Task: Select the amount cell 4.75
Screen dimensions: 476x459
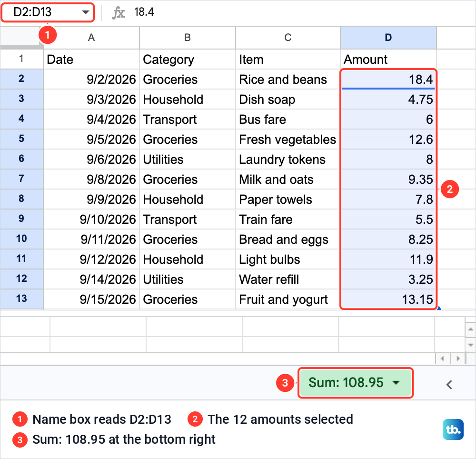Action: click(388, 99)
